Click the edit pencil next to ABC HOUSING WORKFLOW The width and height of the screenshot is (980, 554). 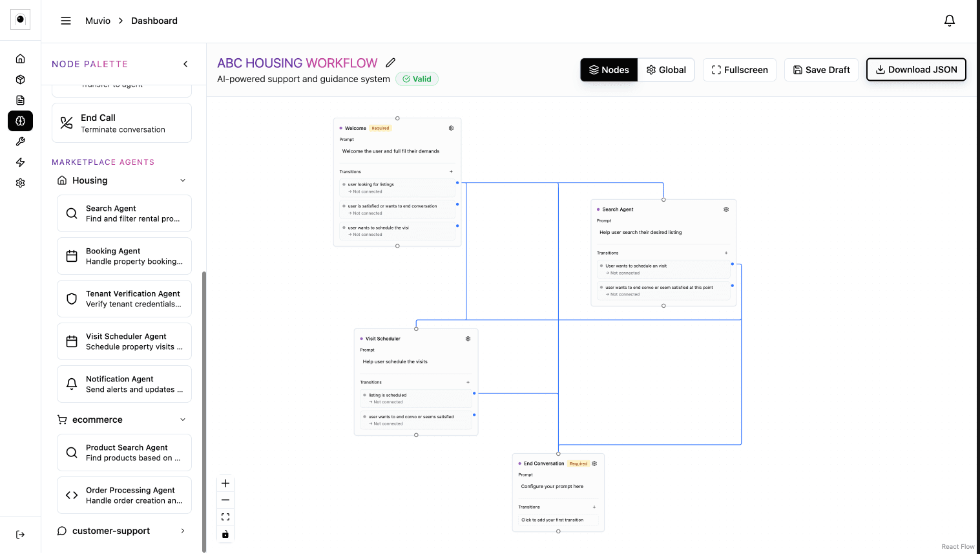click(391, 63)
